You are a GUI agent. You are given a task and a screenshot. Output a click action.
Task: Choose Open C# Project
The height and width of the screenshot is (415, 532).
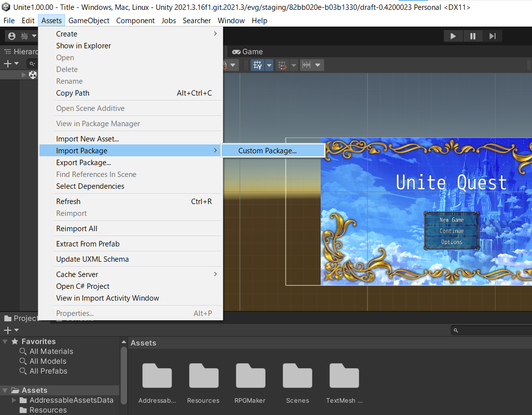coord(131,286)
